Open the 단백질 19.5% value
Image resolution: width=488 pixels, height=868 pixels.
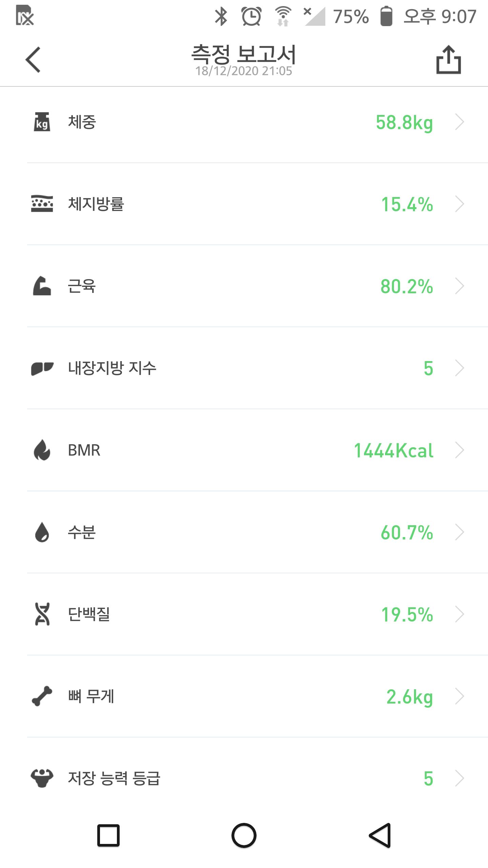point(407,615)
